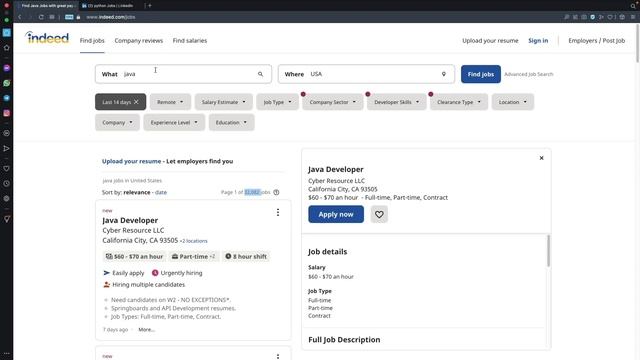The image size is (640, 360).
Task: Open browsing history clock in the sidebar
Action: [7, 183]
